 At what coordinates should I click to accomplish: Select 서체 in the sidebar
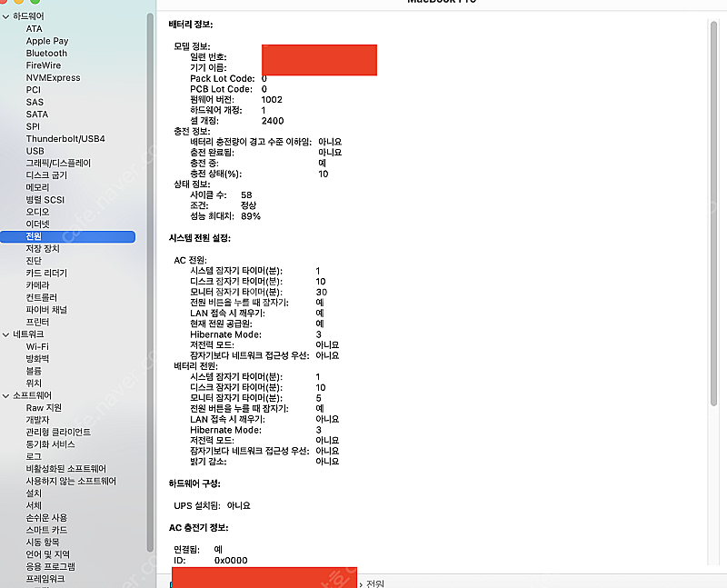[x=34, y=505]
